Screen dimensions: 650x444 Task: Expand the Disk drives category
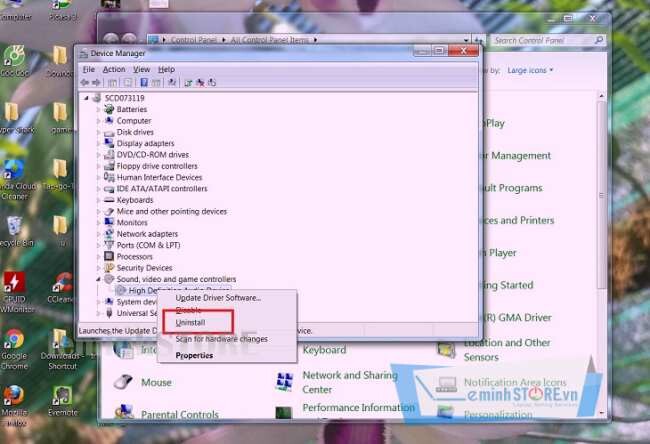(x=98, y=132)
